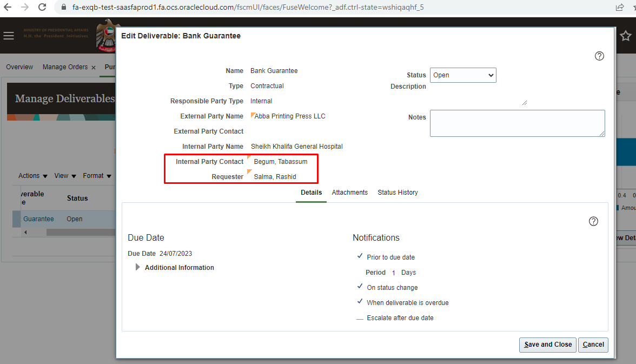Open the navigation hamburger menu
Image resolution: width=636 pixels, height=364 pixels.
tap(9, 36)
